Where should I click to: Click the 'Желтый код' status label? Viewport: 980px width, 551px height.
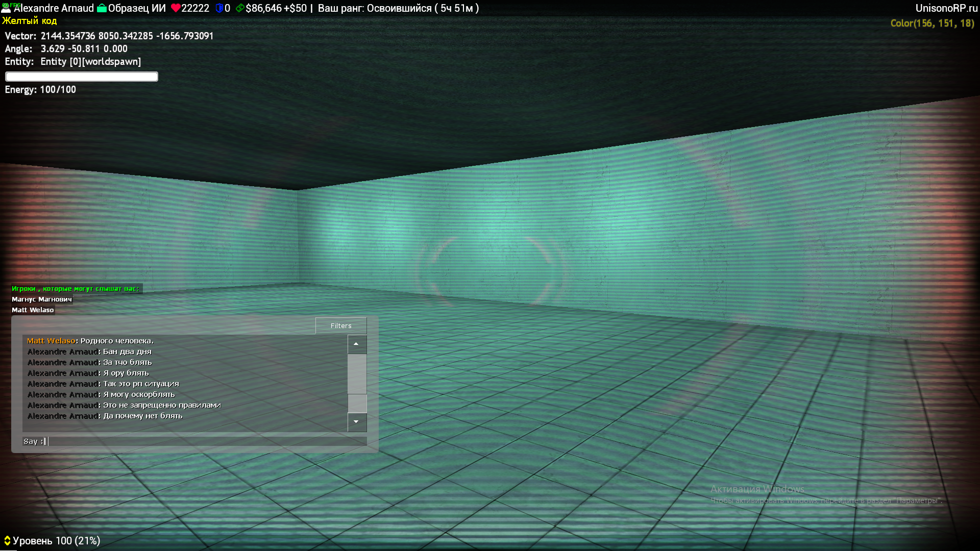30,21
